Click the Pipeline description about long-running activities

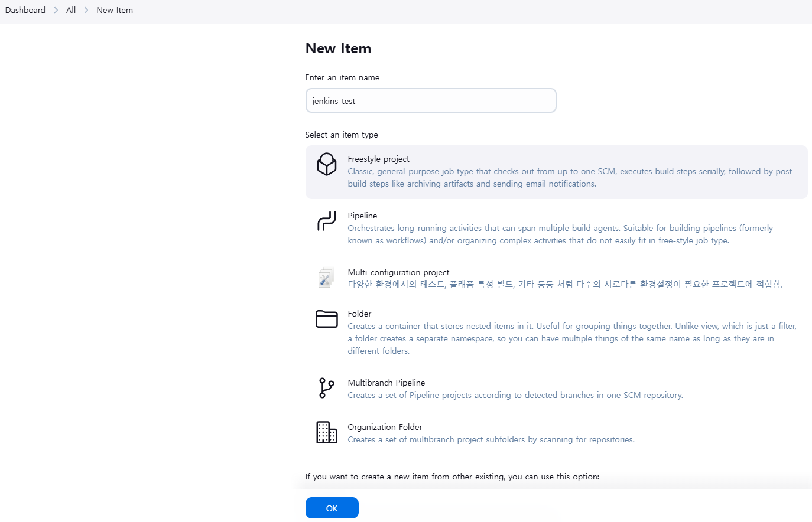pos(560,234)
